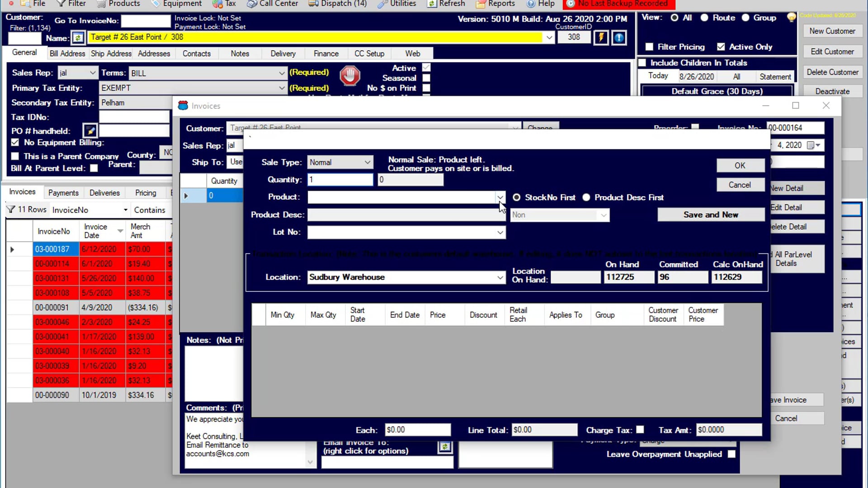This screenshot has width=868, height=488.
Task: Click Refresh in the top menu
Action: (446, 4)
